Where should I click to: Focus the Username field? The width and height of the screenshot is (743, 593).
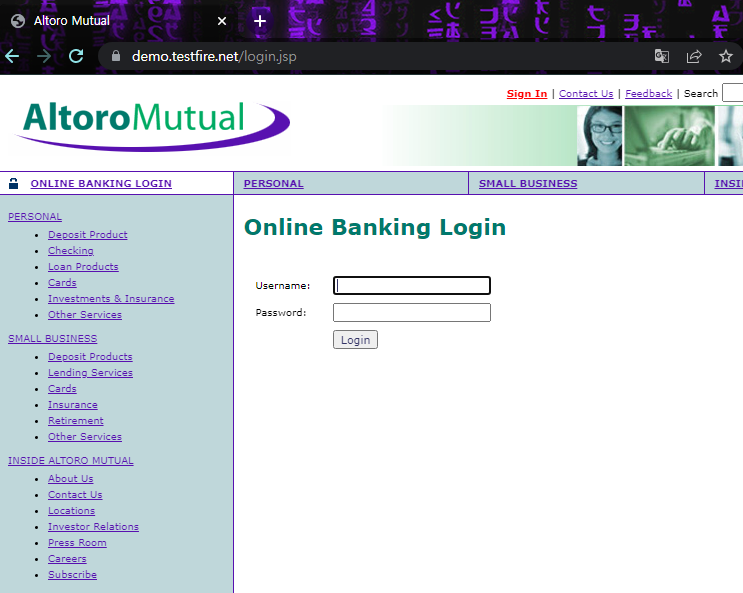[412, 285]
